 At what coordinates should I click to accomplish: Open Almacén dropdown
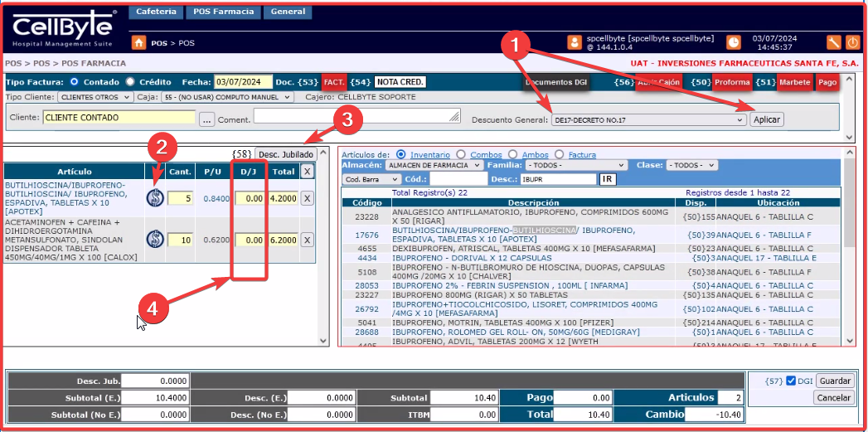(434, 165)
